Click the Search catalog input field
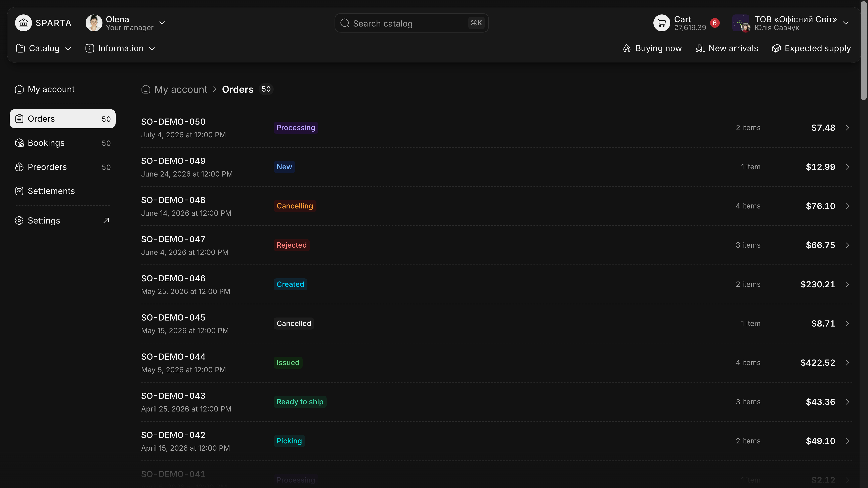 point(411,23)
